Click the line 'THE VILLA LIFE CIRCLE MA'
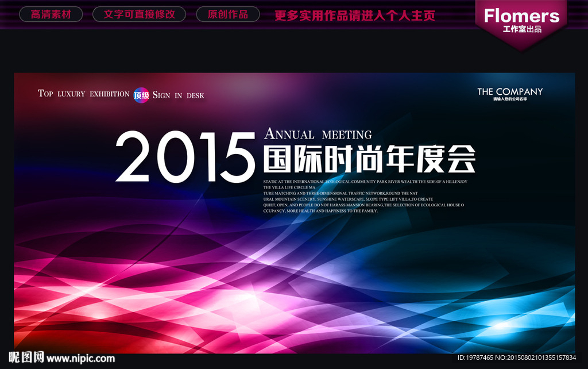Screen dimensions: 588x369 point(289,187)
